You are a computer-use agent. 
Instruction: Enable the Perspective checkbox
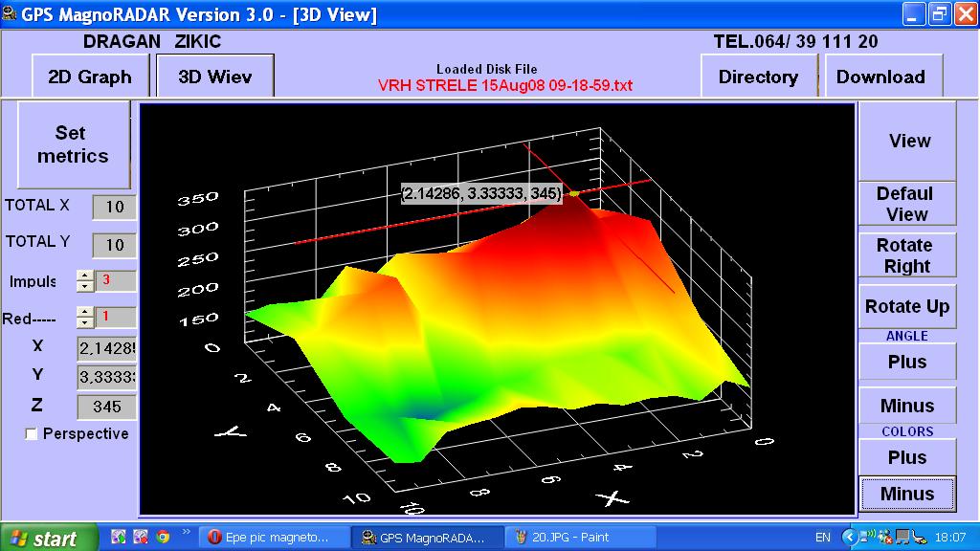point(32,433)
